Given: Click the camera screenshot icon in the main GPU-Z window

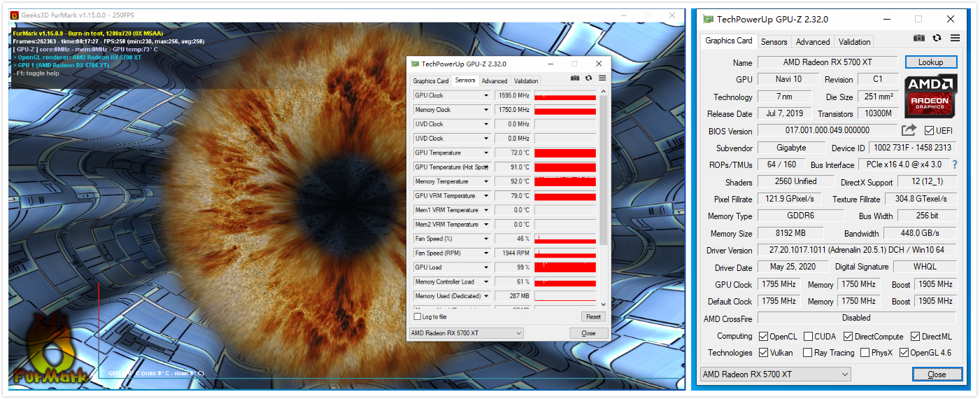Looking at the screenshot, I should 919,38.
